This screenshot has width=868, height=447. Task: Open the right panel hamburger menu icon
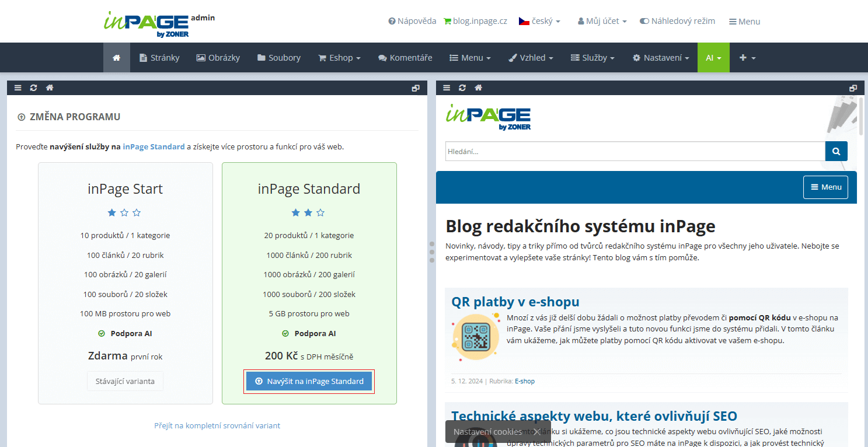click(447, 88)
